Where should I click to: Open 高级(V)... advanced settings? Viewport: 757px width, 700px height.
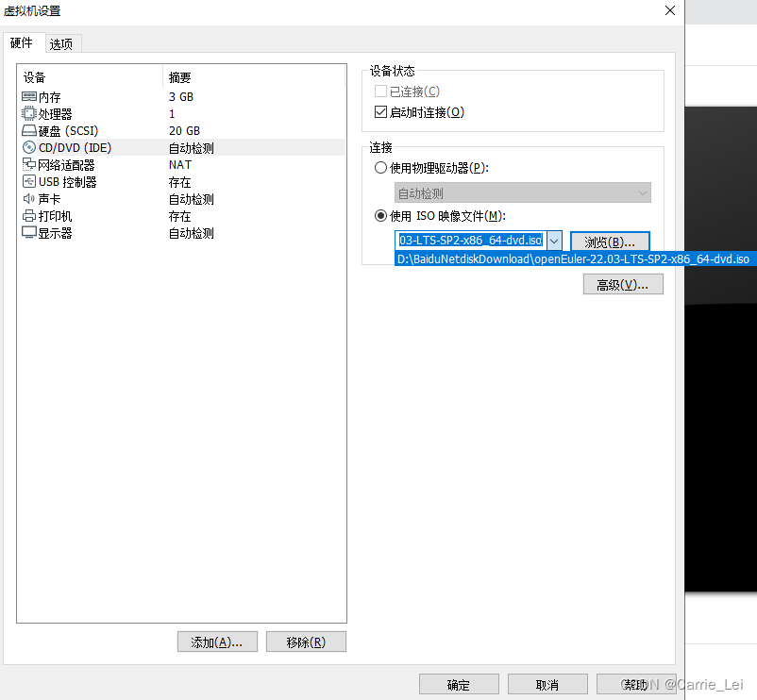pos(623,285)
